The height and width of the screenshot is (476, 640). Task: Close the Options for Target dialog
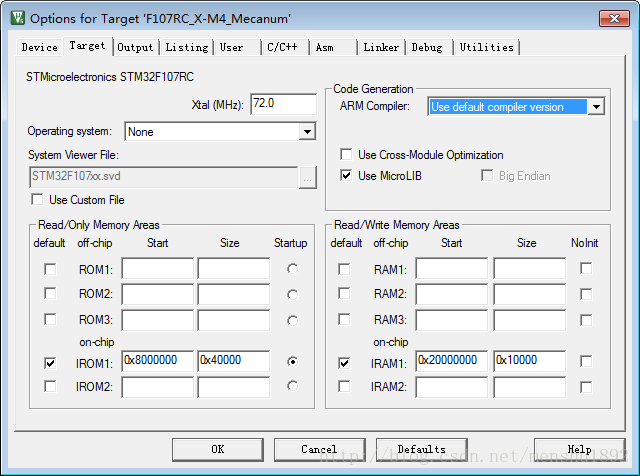click(x=614, y=18)
